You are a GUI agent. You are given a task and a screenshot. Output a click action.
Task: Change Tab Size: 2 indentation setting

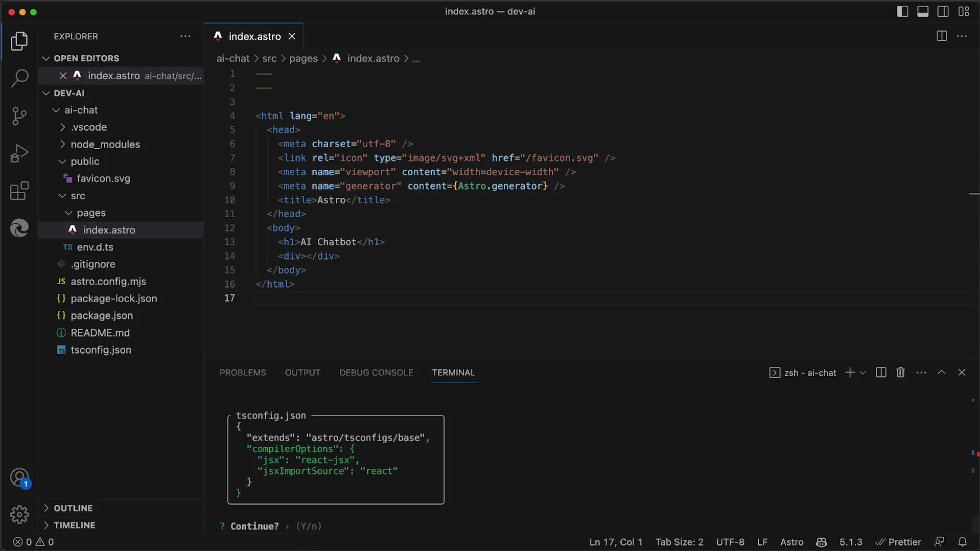pyautogui.click(x=680, y=542)
